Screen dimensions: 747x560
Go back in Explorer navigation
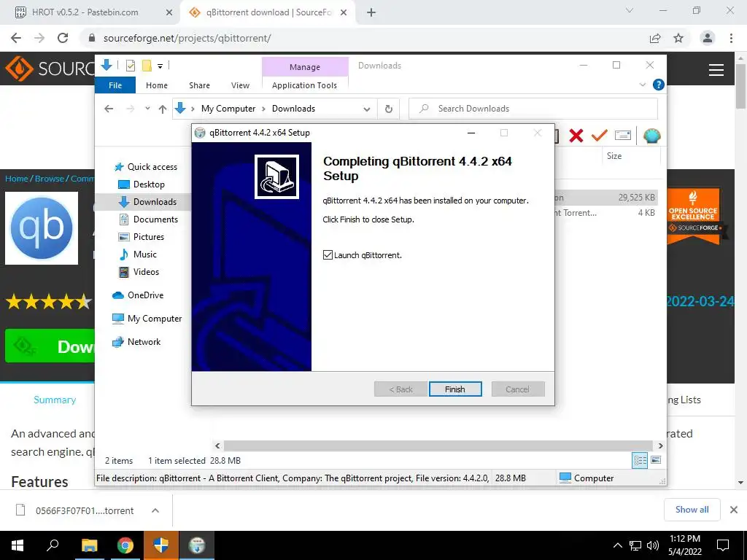109,109
